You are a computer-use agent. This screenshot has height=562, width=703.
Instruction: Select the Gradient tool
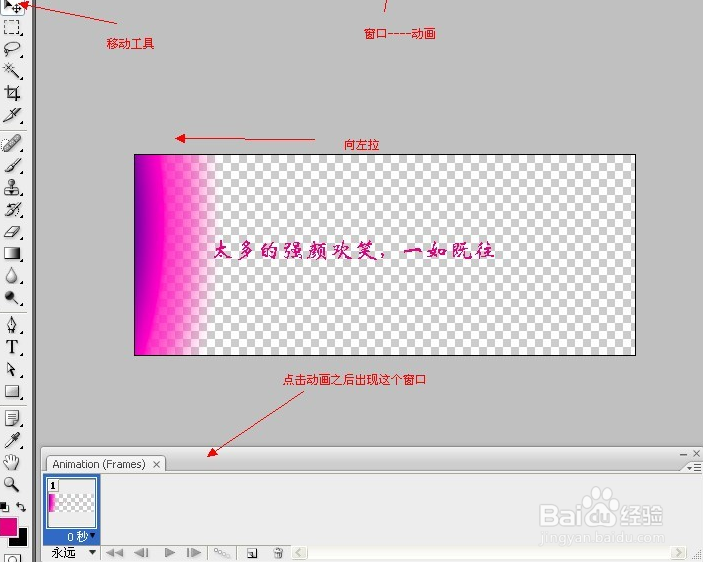(x=12, y=253)
